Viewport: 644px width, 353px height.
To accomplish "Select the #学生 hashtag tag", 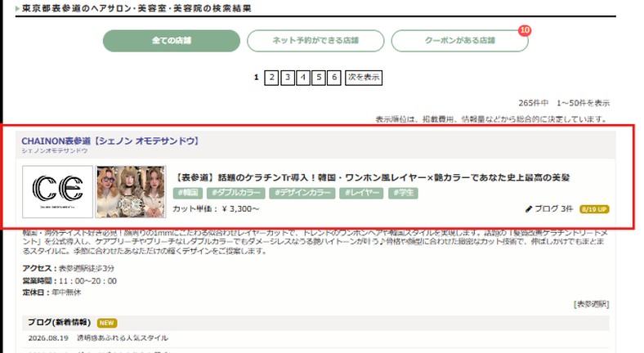I will tap(404, 193).
